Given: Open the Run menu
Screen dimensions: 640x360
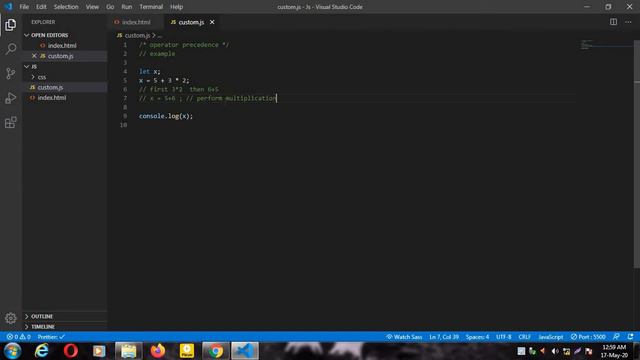Looking at the screenshot, I should coord(127,7).
